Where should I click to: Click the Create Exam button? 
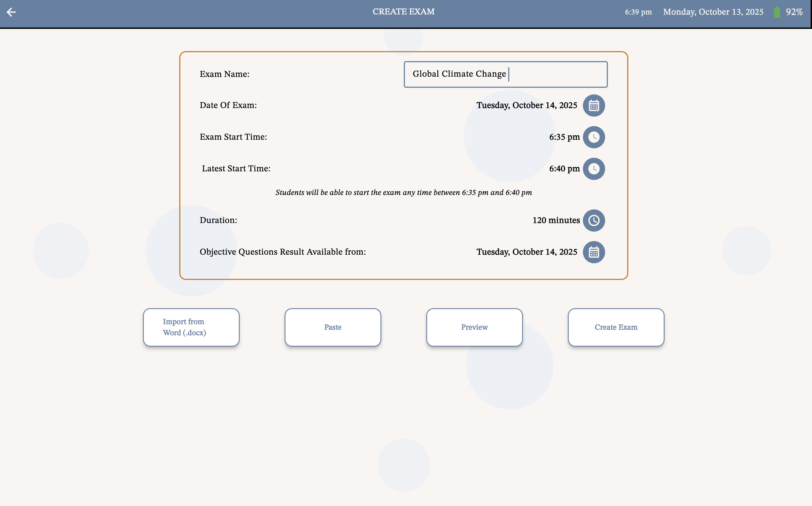pyautogui.click(x=616, y=327)
